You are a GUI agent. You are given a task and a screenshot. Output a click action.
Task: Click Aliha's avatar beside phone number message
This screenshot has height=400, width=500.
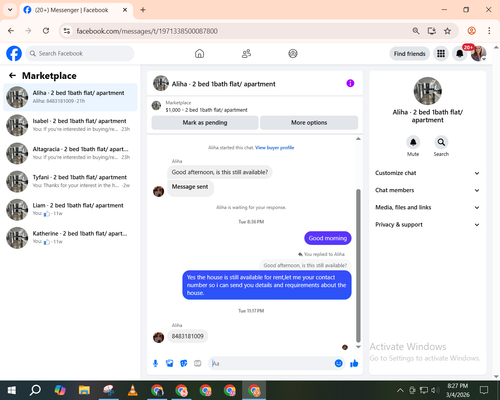[x=158, y=337]
